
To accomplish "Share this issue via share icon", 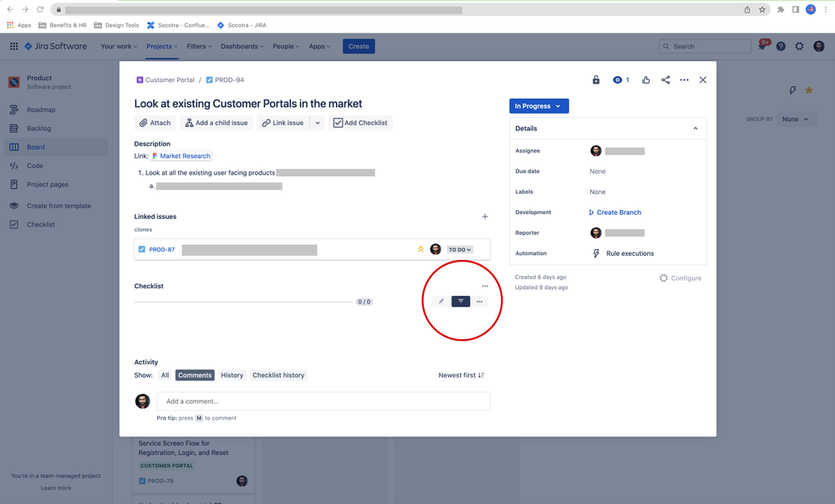I will coord(665,80).
